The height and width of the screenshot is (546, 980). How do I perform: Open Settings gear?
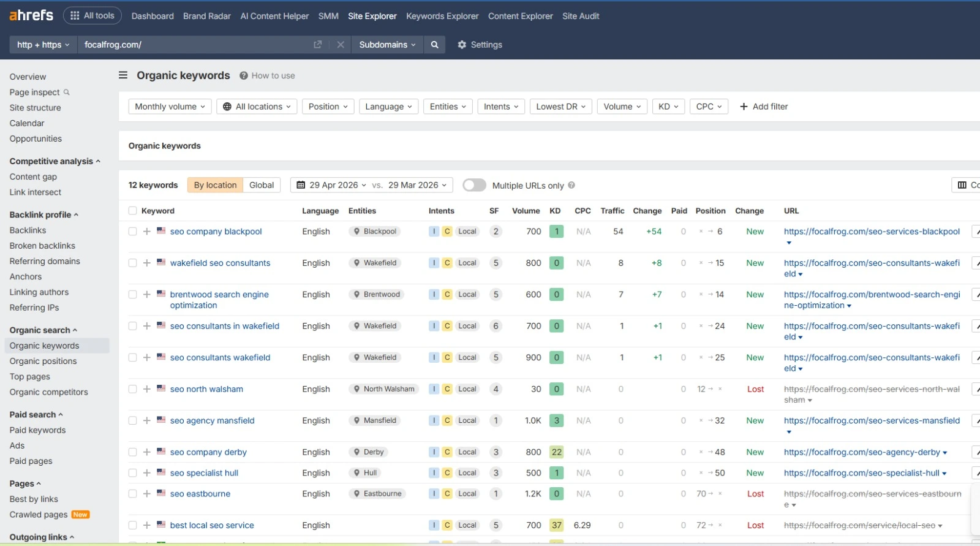[x=480, y=45]
